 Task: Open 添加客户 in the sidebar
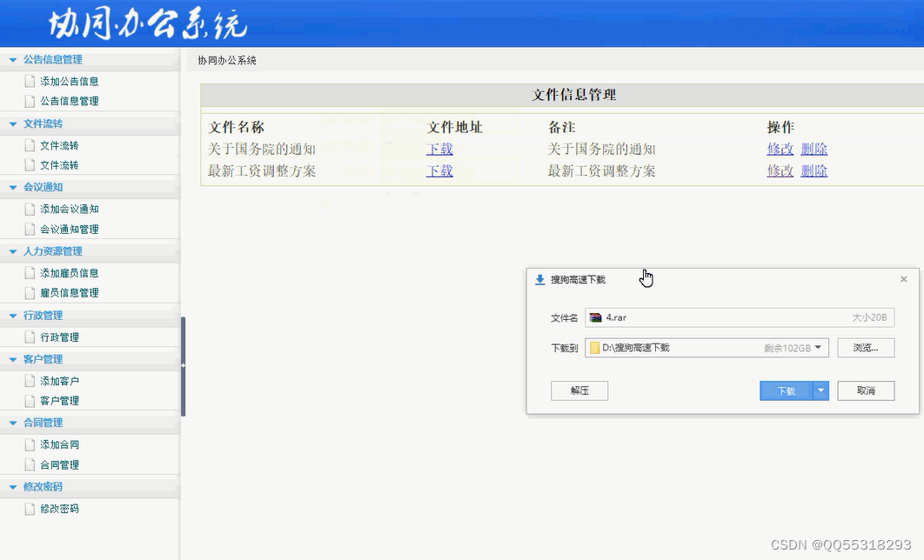59,381
